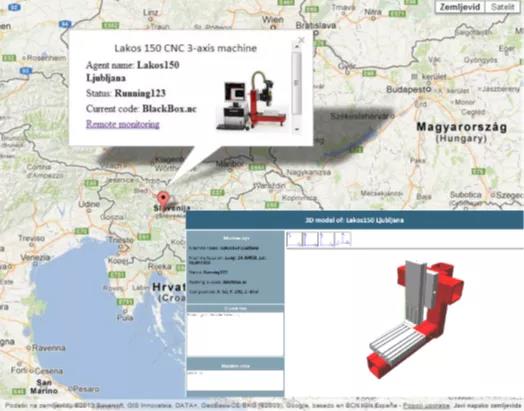Click the bottom machine status text box
Viewport: 524px width, 411px height.
pos(235,380)
